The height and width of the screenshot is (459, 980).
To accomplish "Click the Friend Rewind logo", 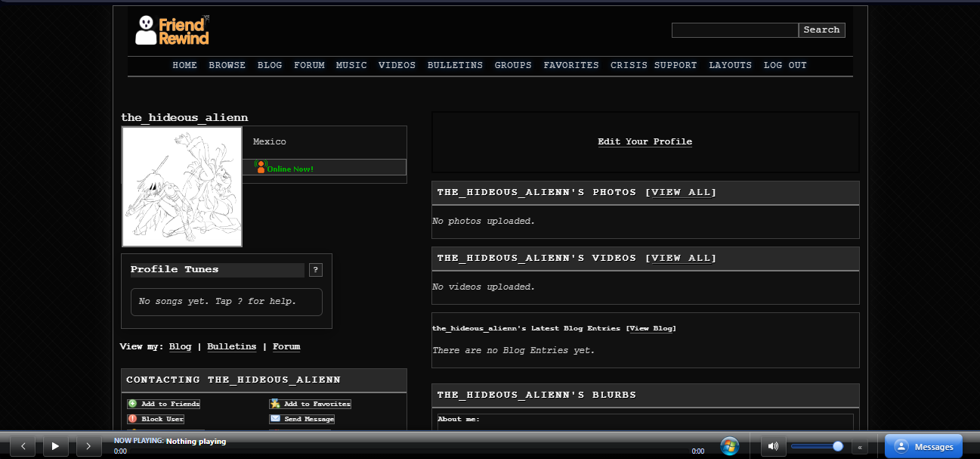I will tap(172, 30).
